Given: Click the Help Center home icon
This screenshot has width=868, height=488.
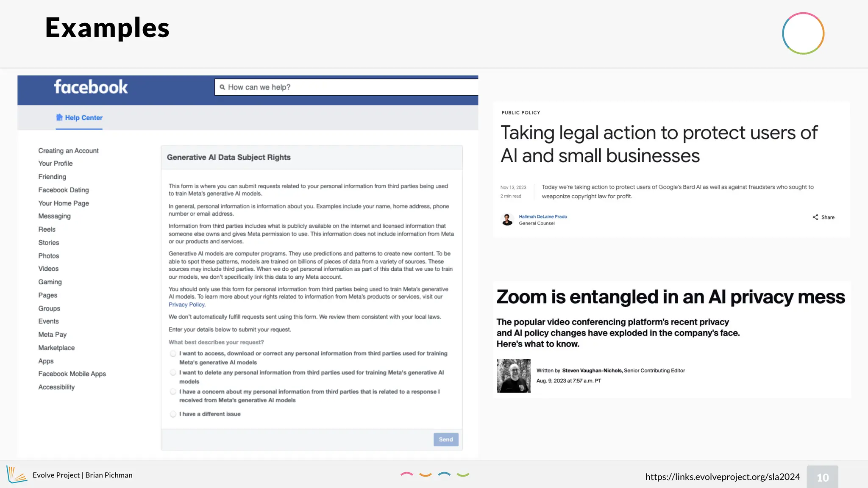Looking at the screenshot, I should pos(59,117).
